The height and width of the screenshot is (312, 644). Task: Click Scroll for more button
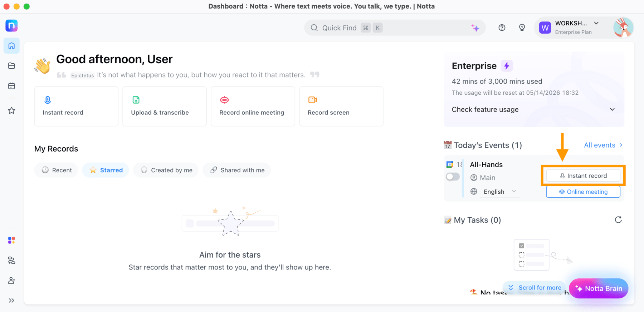(x=535, y=288)
